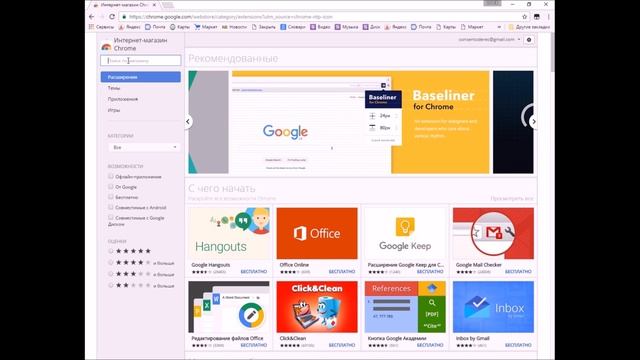Open the web store settings gear
The image size is (640, 360).
pyautogui.click(x=529, y=40)
